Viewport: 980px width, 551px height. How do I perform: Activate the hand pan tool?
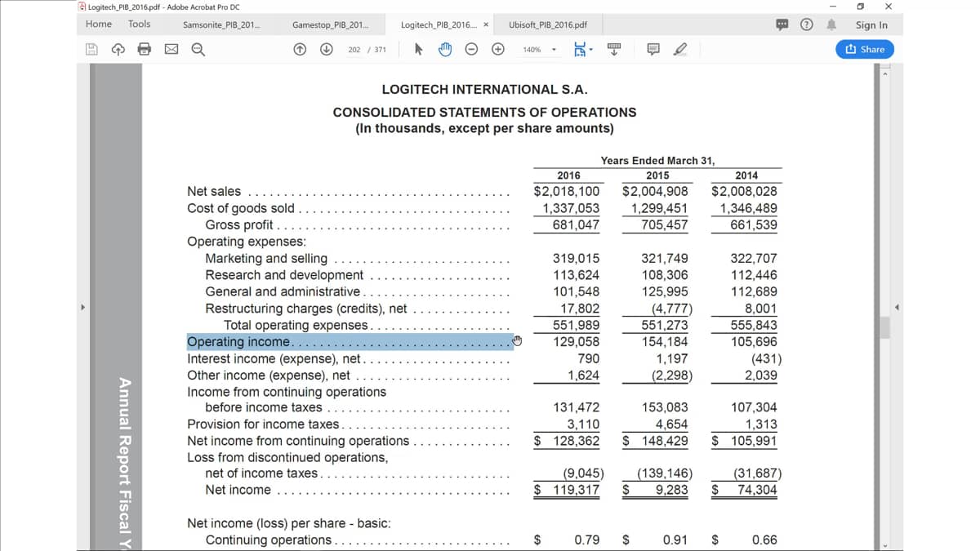445,49
